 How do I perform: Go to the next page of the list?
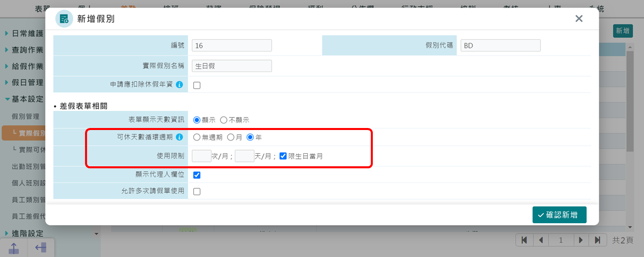pyautogui.click(x=581, y=240)
